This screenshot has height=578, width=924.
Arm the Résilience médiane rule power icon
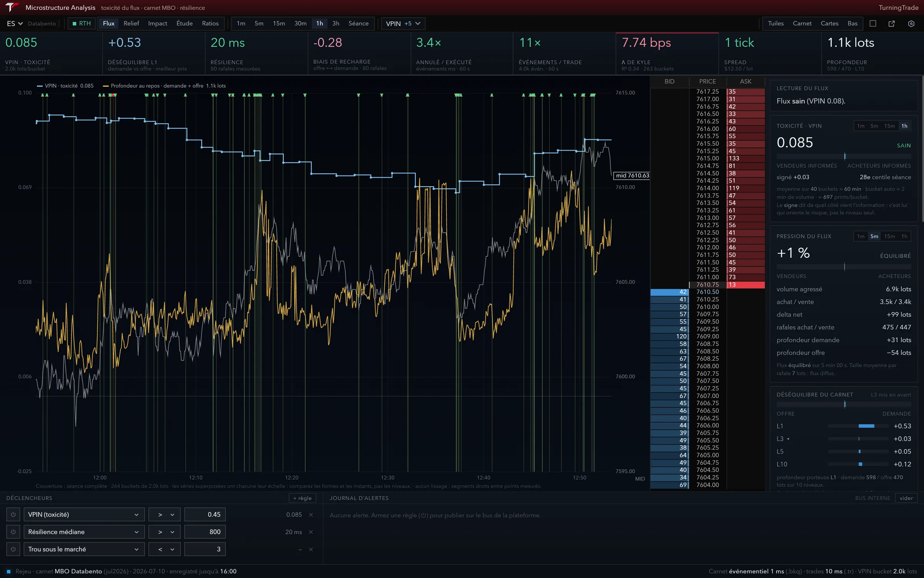(x=13, y=532)
